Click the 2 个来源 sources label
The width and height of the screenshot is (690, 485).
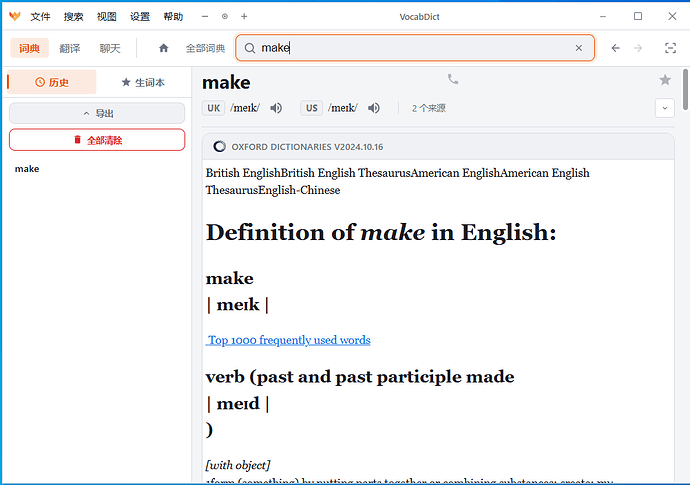[x=429, y=108]
